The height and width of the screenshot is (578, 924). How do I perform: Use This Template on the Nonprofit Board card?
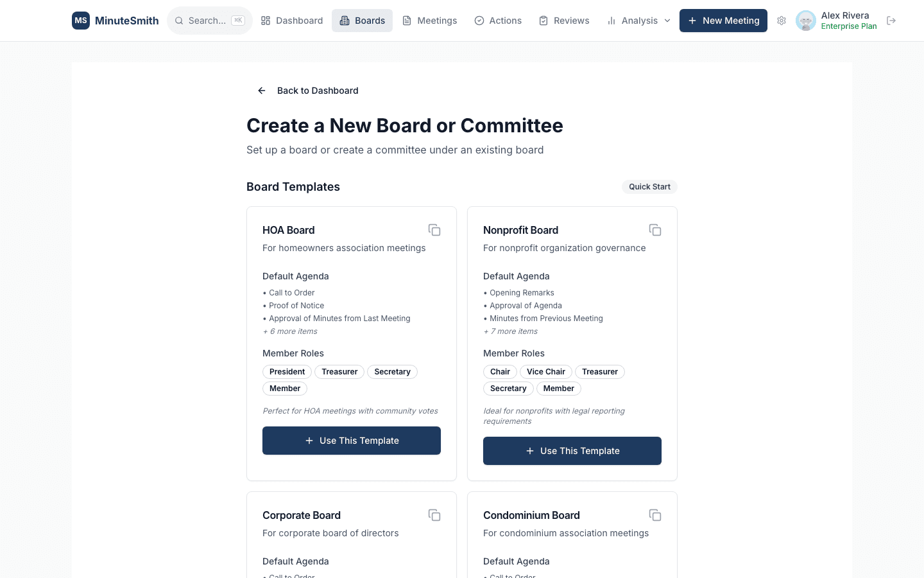[572, 451]
